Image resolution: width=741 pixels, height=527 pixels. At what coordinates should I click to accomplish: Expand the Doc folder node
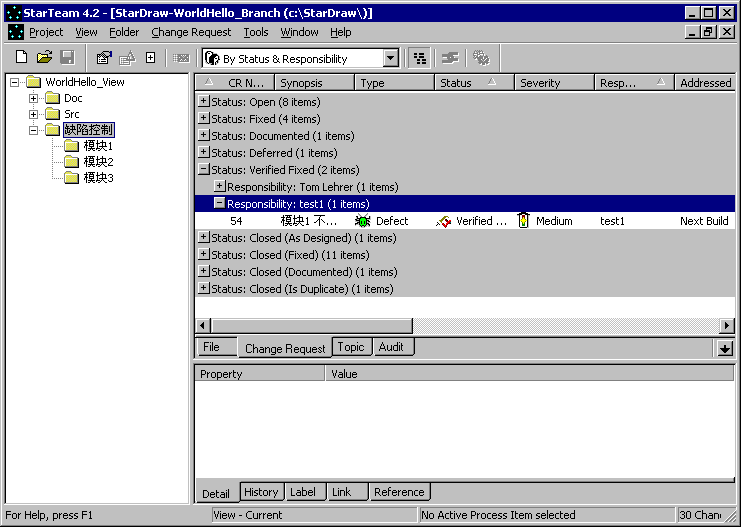33,98
